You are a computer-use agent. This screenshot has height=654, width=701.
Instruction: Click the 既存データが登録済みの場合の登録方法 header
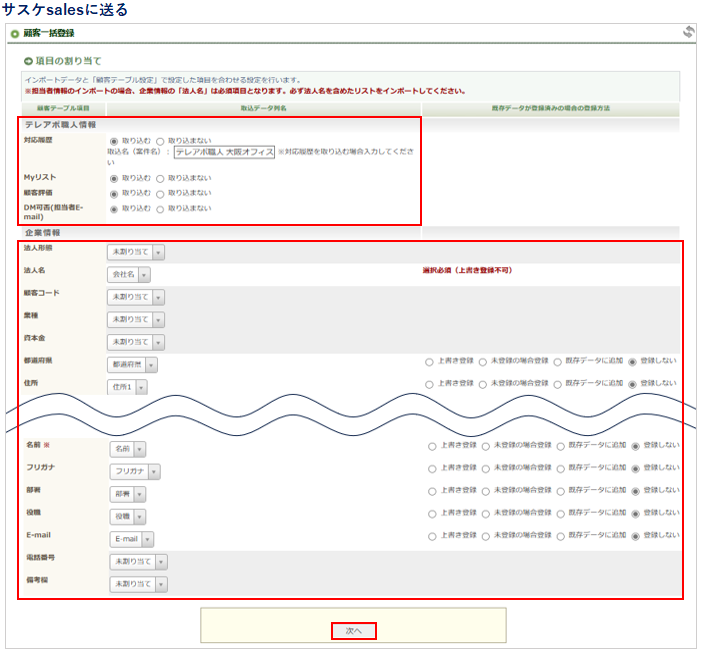[x=551, y=108]
